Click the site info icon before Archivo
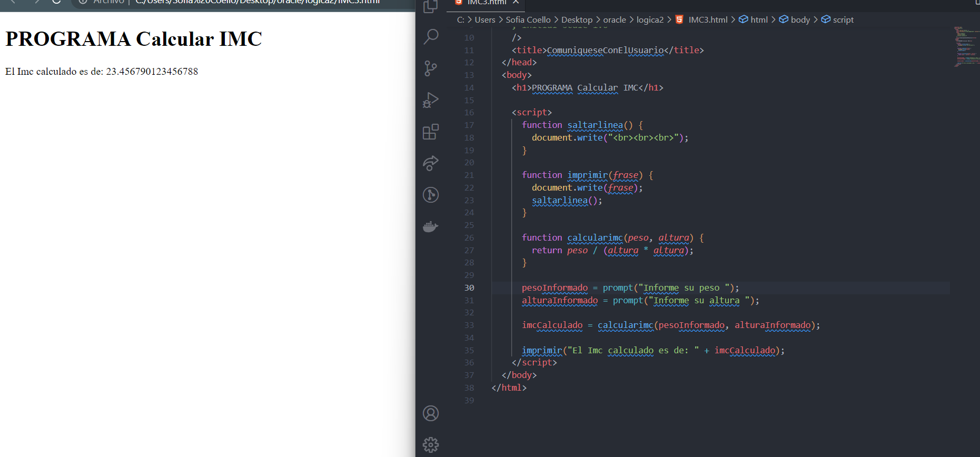 tap(83, 2)
